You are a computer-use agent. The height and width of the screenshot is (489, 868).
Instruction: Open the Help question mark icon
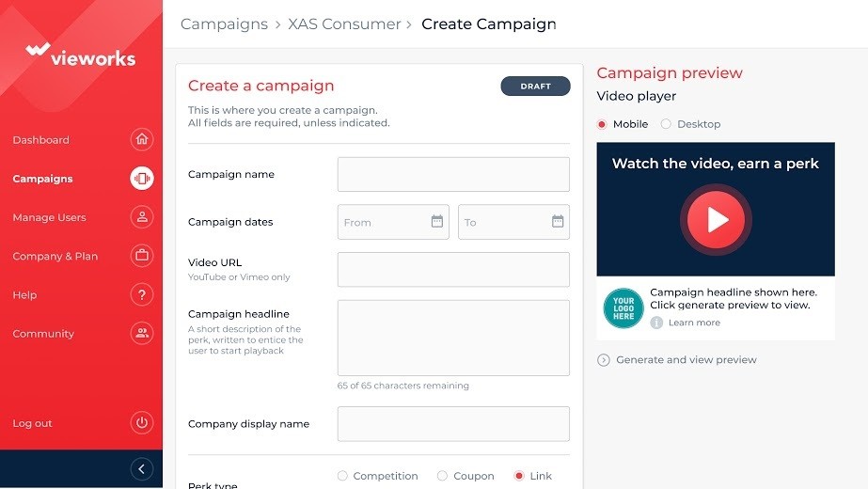coord(142,295)
